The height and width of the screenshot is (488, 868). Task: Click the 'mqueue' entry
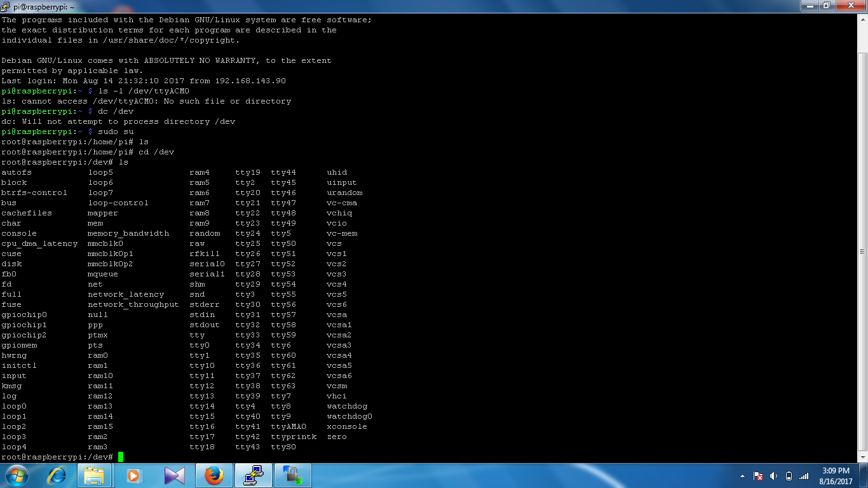click(x=103, y=274)
